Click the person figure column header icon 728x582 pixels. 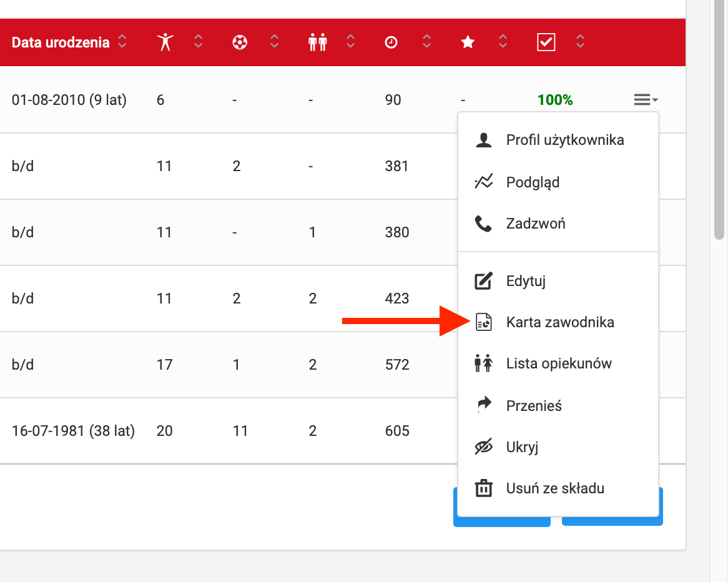165,42
